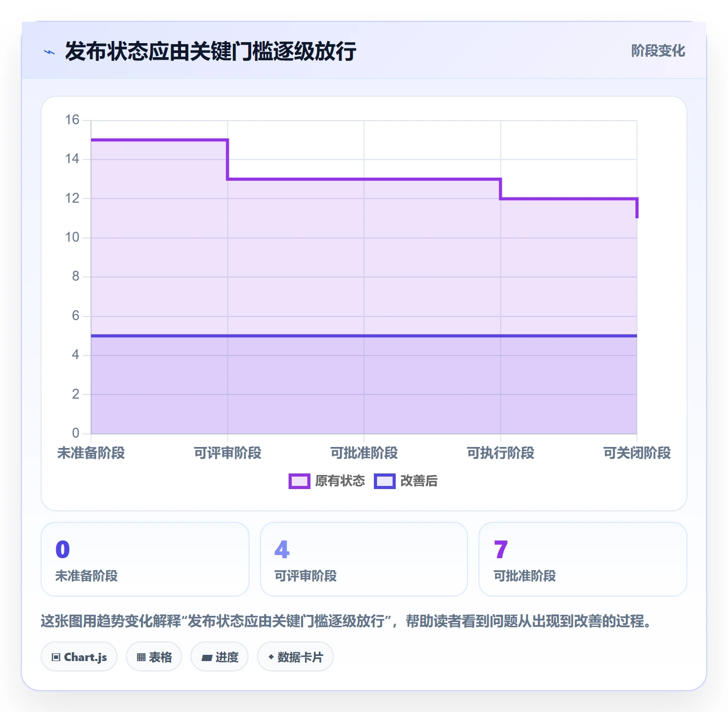Click the description paragraph starting 这张图用趋势变化
Image resolution: width=728 pixels, height=712 pixels.
(346, 621)
